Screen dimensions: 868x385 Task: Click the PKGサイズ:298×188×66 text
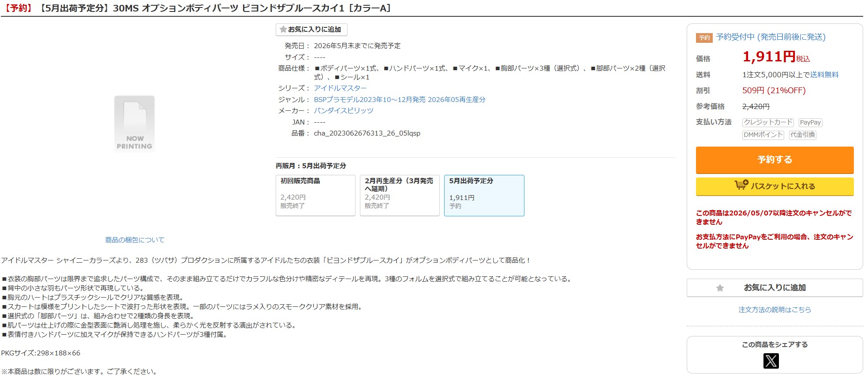click(41, 353)
